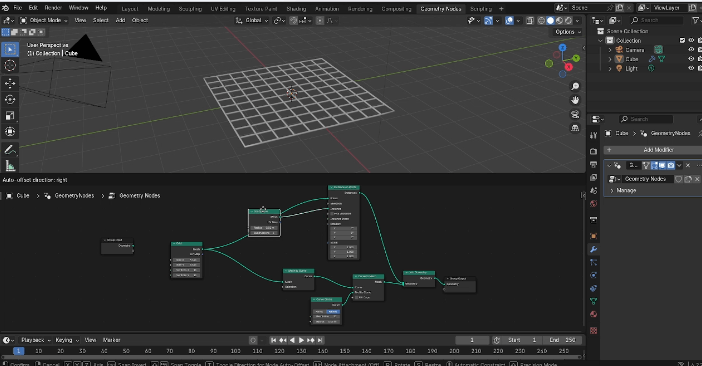Viewport: 702px width, 366px height.
Task: Open the Scene properties tab
Action: (594, 191)
